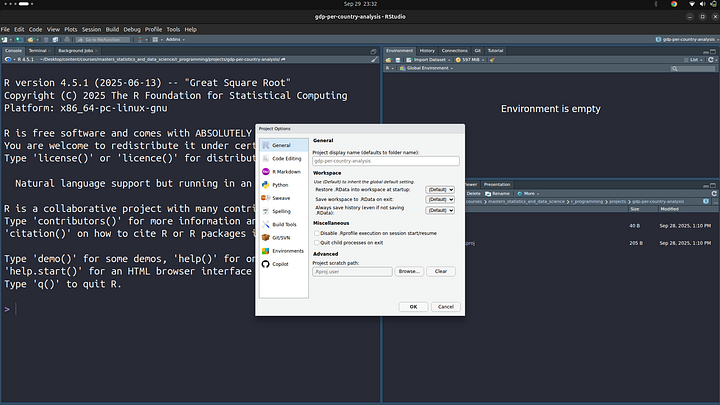Open the 597 MiB memory usage dropdown

click(470, 60)
